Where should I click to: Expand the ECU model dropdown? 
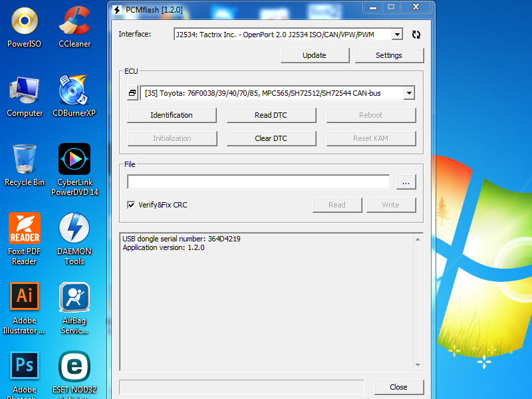(x=409, y=93)
